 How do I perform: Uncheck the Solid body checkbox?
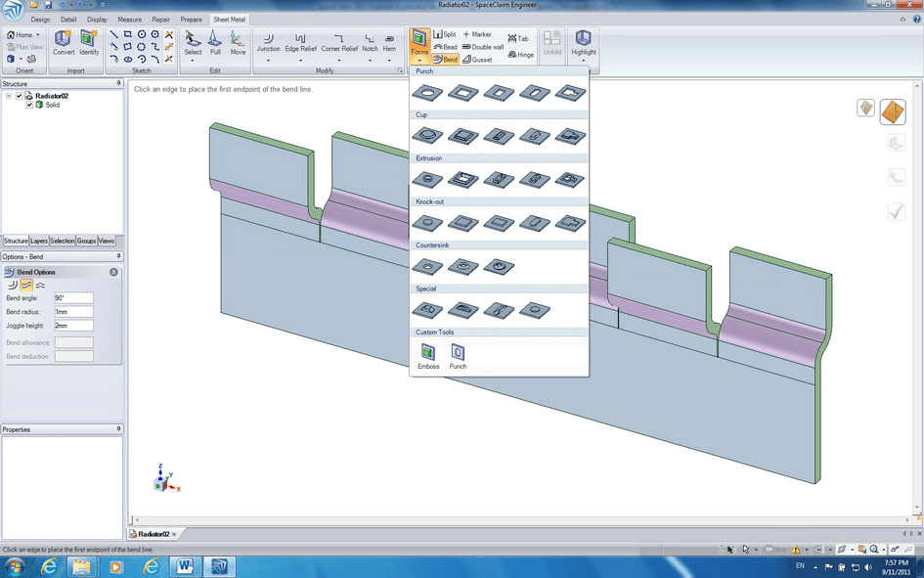click(29, 105)
